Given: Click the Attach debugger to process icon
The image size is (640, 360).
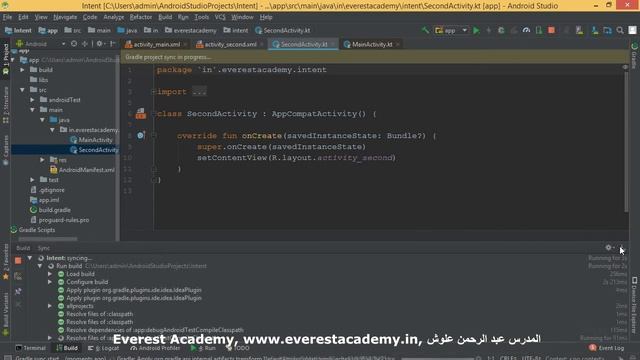Looking at the screenshot, I should 539,30.
